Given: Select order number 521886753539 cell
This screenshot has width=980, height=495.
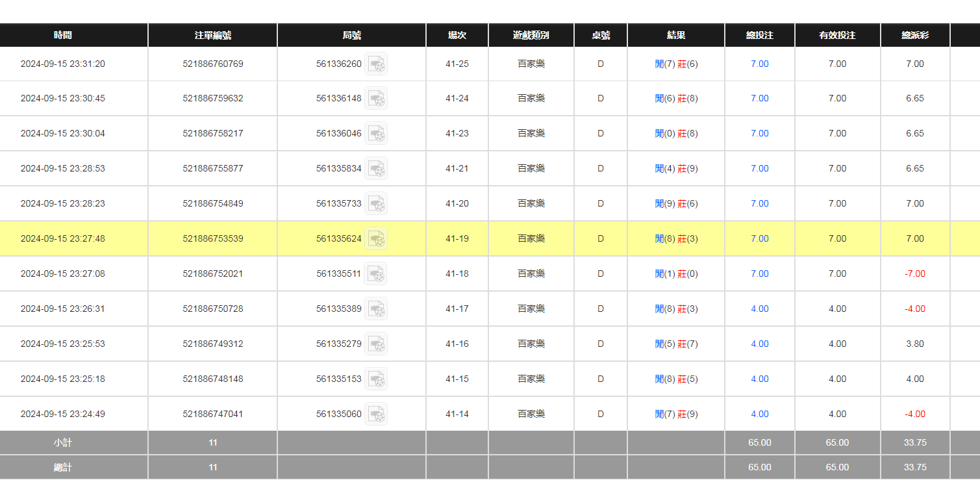Looking at the screenshot, I should [x=212, y=238].
